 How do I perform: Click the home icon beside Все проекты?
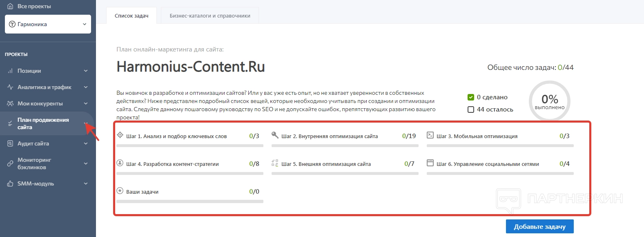pyautogui.click(x=10, y=7)
